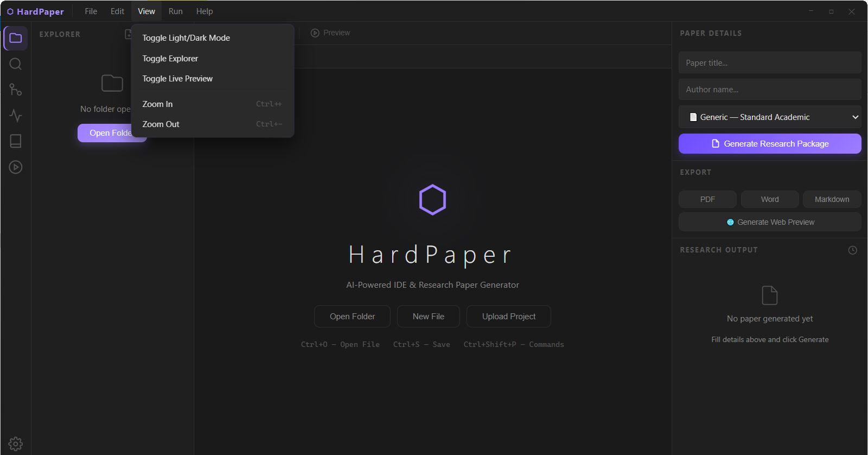Choose Toggle Live Preview menu entry
Image resolution: width=868 pixels, height=455 pixels.
pos(213,79)
